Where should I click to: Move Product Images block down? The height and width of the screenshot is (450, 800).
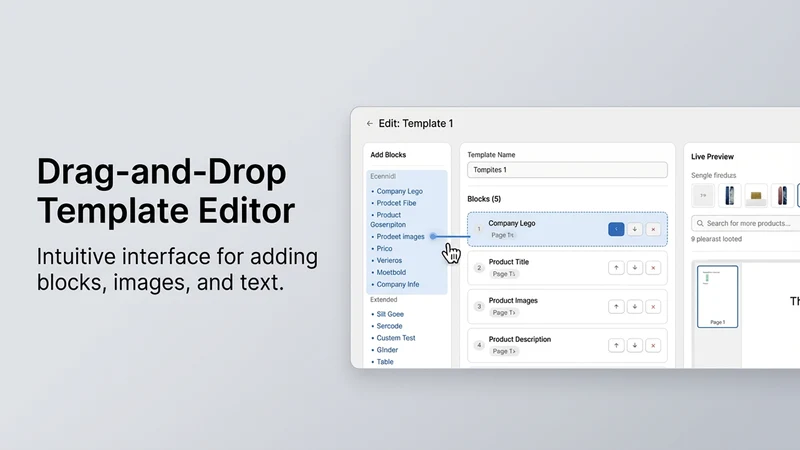[635, 307]
